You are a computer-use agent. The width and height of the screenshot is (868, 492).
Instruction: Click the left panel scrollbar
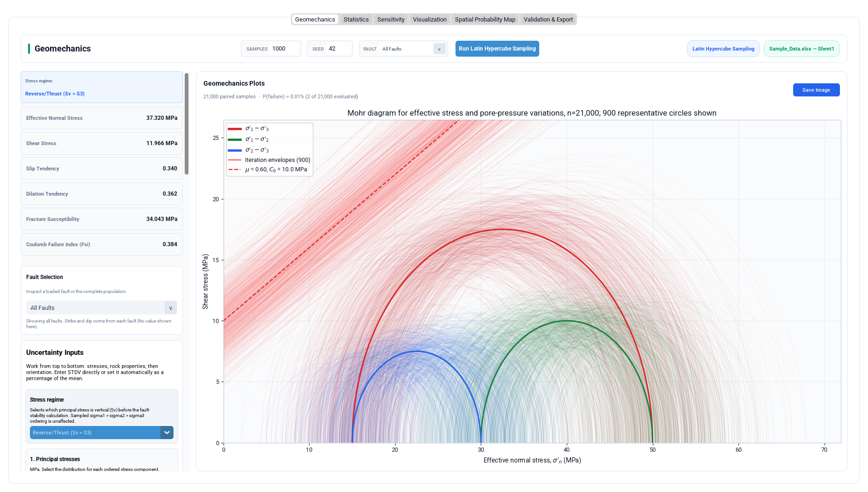tap(187, 124)
